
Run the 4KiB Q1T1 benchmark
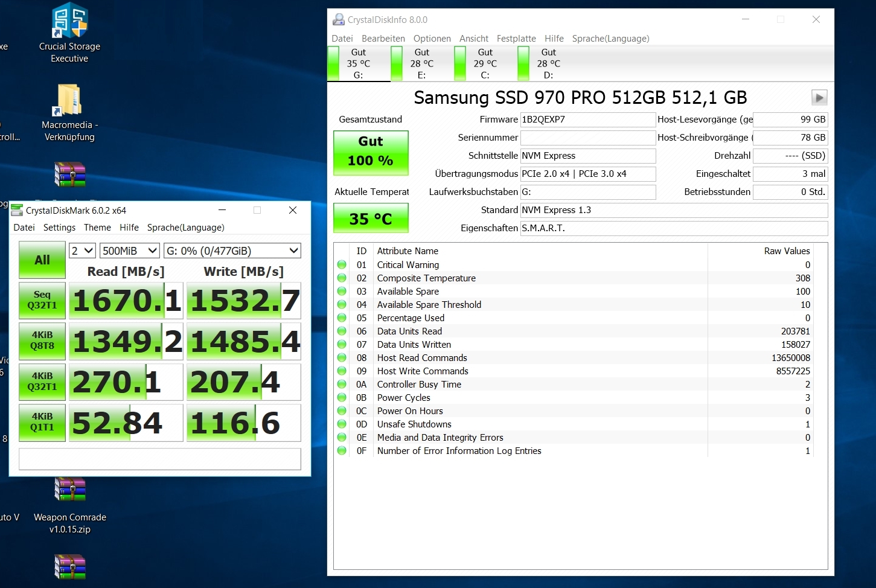[42, 422]
